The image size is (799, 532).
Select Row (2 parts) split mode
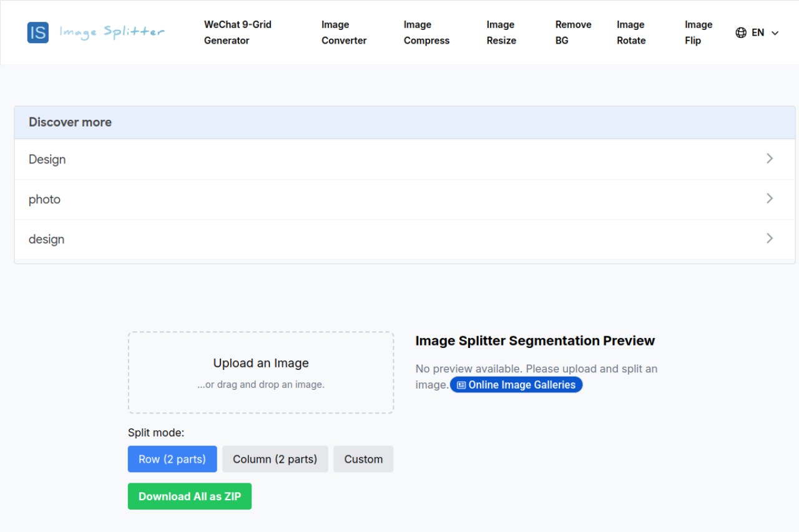[x=172, y=459]
